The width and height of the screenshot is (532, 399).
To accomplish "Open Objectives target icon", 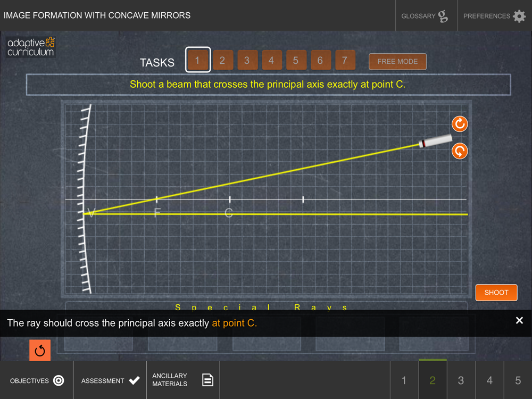I will [x=59, y=380].
